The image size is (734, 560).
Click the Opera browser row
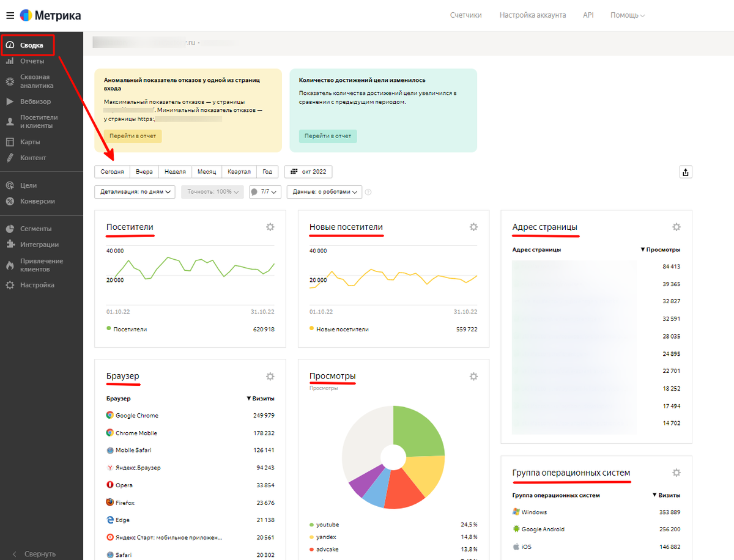(190, 485)
